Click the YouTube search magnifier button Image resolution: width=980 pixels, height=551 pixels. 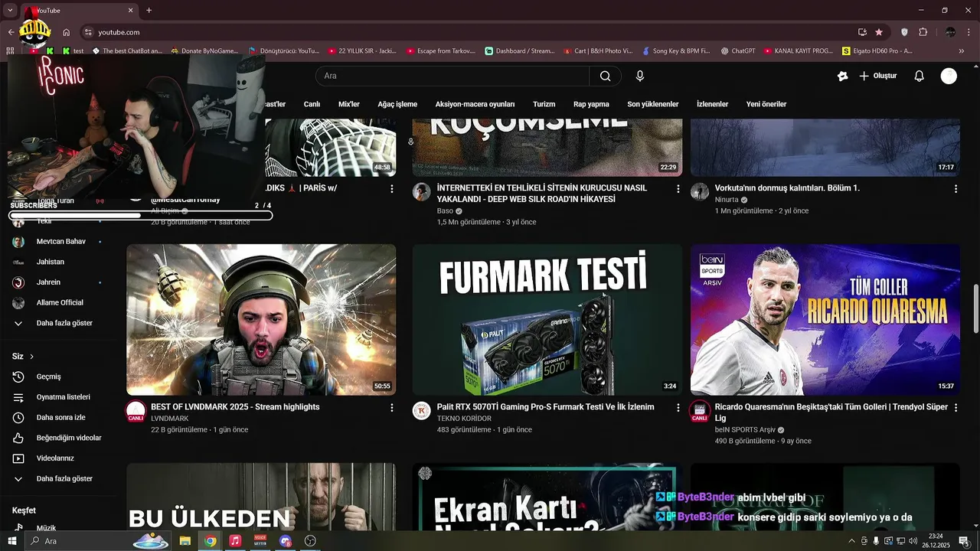point(605,76)
